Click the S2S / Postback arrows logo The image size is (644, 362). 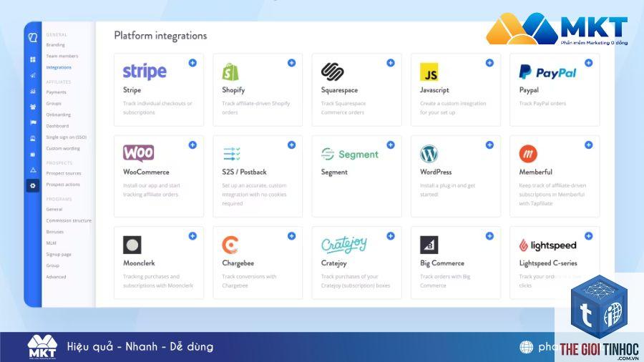(x=232, y=154)
